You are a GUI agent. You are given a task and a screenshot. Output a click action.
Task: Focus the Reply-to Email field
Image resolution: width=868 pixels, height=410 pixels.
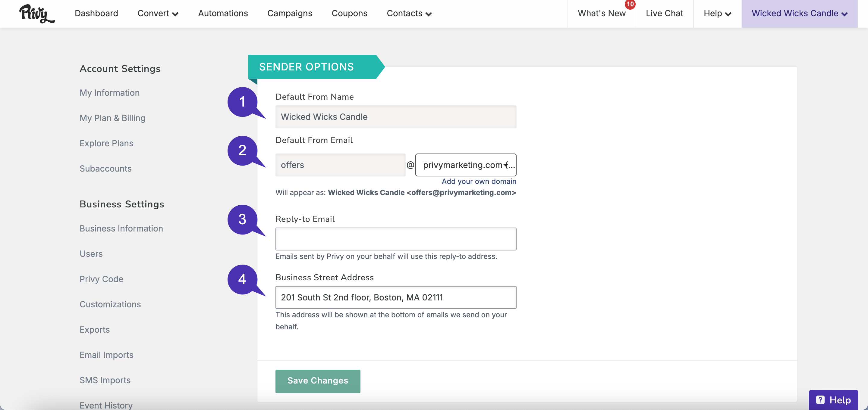396,239
